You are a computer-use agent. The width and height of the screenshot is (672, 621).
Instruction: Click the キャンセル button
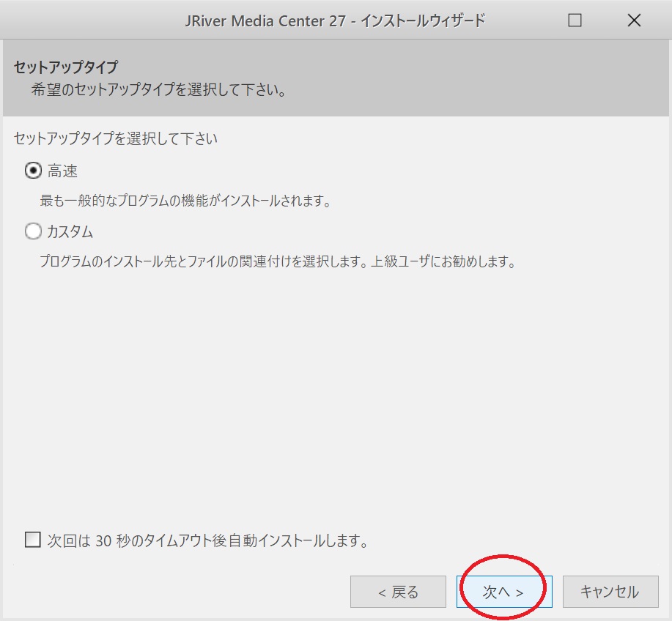click(x=610, y=592)
